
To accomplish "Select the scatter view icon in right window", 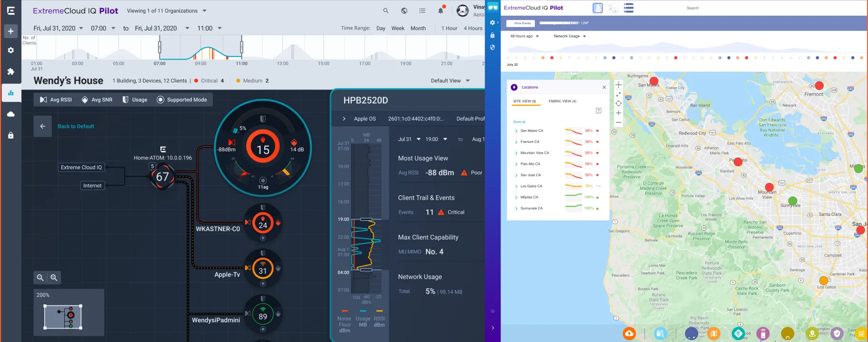I will pos(613,8).
